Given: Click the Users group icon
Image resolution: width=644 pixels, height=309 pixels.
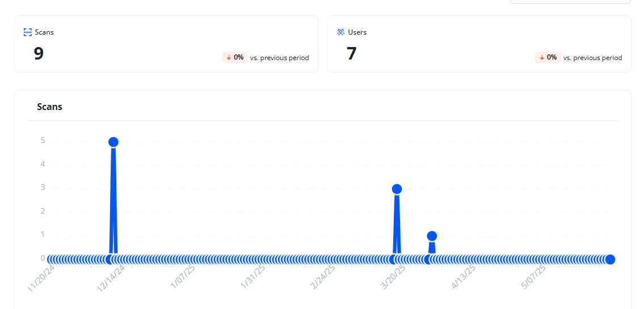Looking at the screenshot, I should coord(340,32).
